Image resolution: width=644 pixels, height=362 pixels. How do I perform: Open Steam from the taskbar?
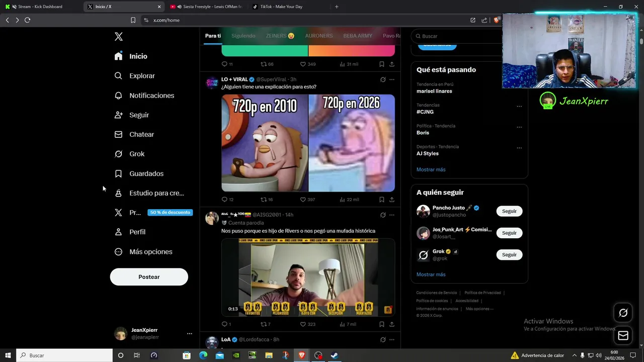(334, 355)
